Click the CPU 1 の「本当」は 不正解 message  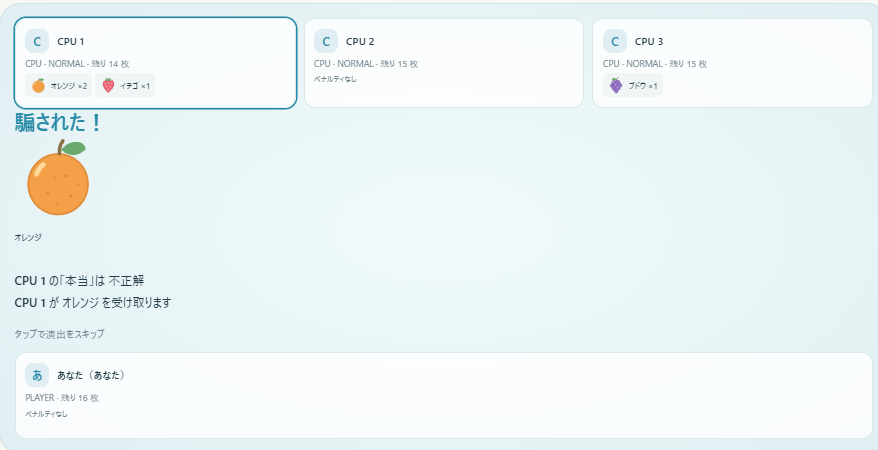[80, 280]
